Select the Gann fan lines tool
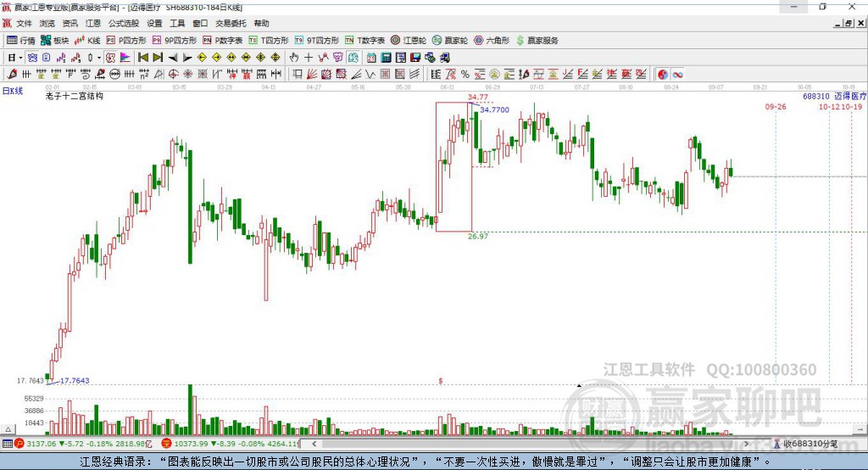Viewport: 868px width, 470px height. click(x=312, y=75)
